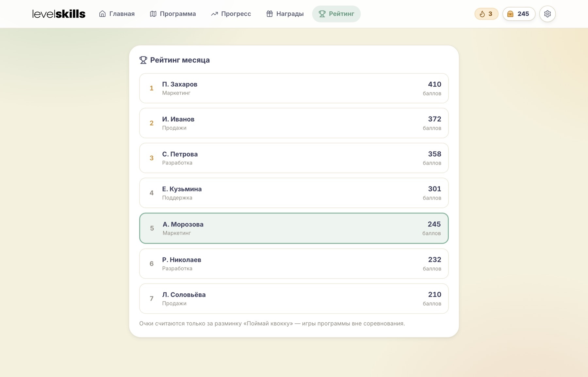Select the rank number 7
The height and width of the screenshot is (377, 588).
[x=152, y=299]
